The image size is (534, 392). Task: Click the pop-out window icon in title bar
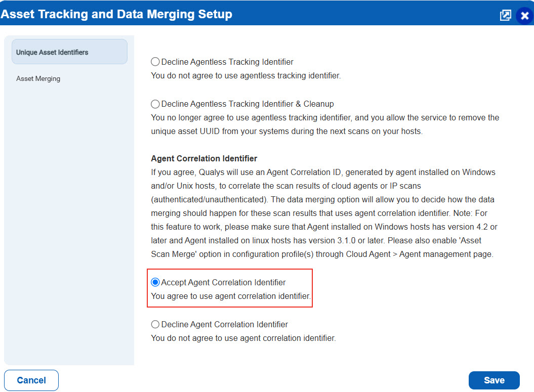(x=505, y=15)
